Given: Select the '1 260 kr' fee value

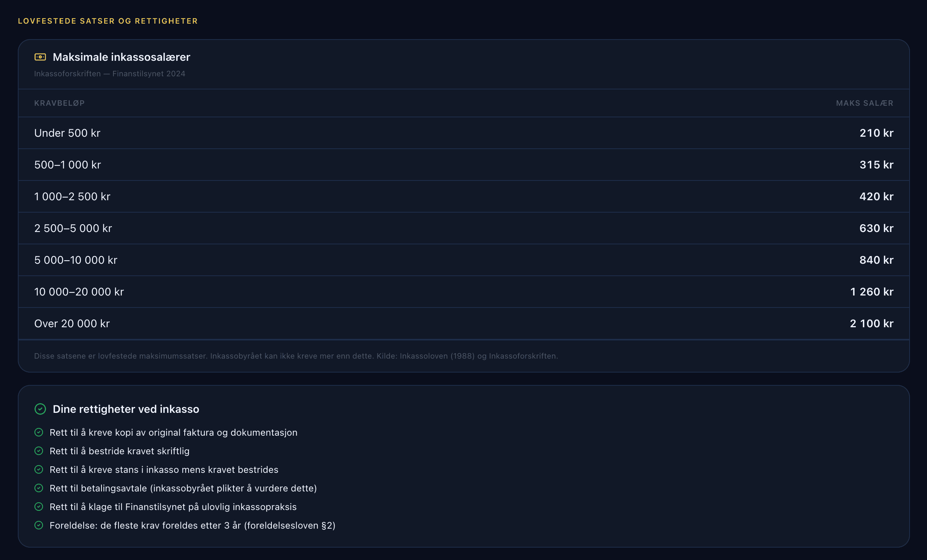Looking at the screenshot, I should (872, 292).
